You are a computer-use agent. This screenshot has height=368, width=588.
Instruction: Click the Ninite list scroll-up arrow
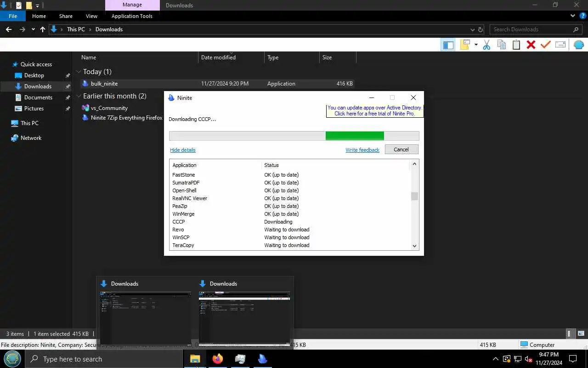[x=414, y=164]
